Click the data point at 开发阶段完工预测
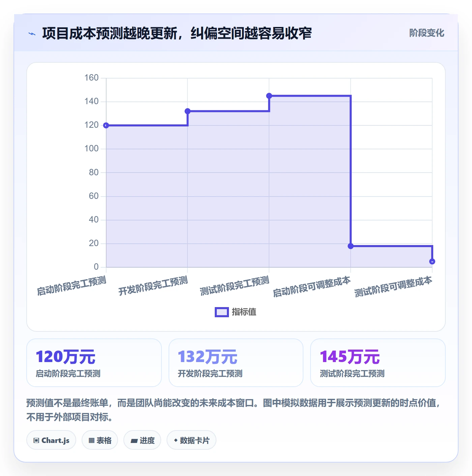This screenshot has width=472, height=476. pos(188,111)
